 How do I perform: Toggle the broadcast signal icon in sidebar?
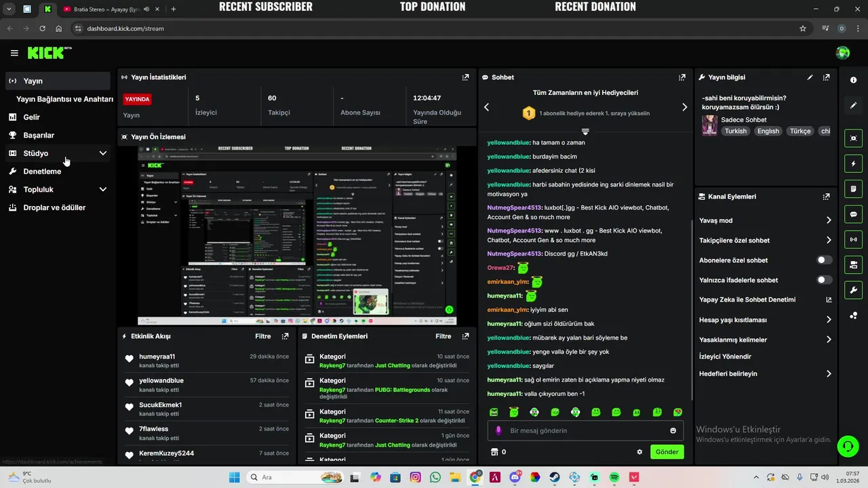(x=853, y=239)
